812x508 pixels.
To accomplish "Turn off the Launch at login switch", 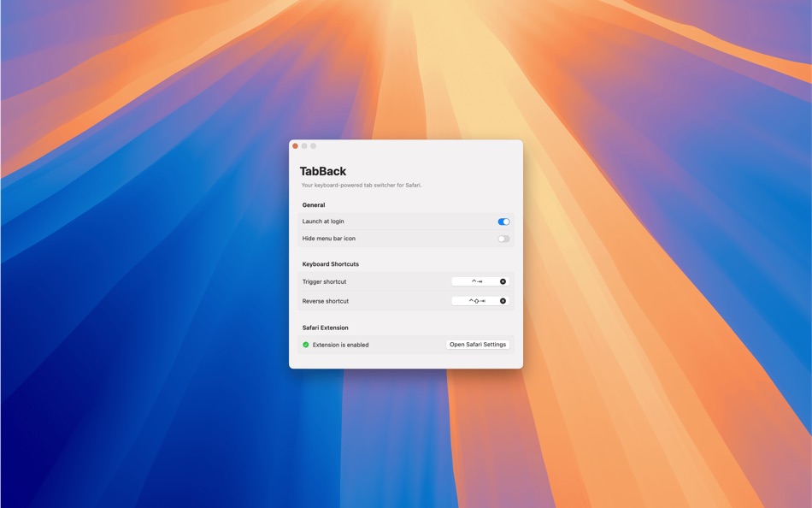I will pos(503,222).
